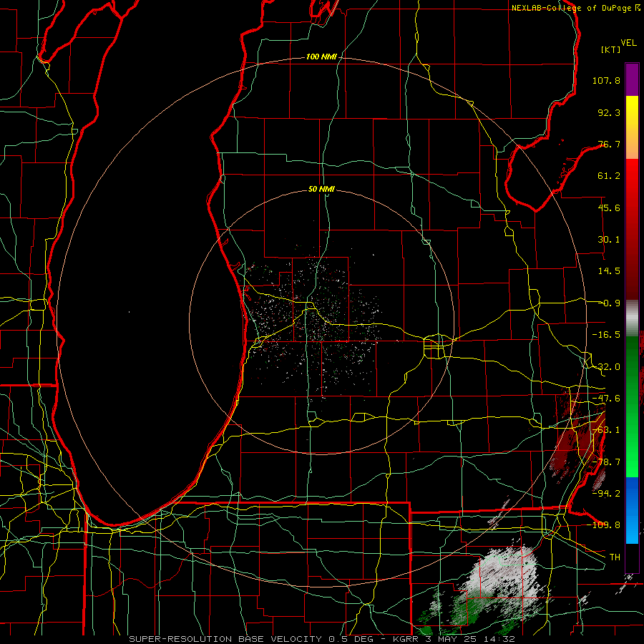Click the Super-Resolution Base Velocity caption text

tap(321, 639)
